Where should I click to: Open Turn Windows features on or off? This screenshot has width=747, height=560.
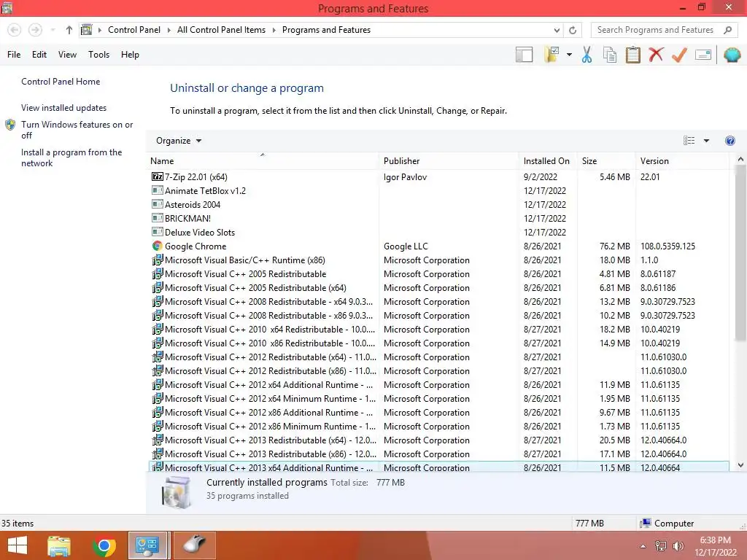(x=77, y=130)
